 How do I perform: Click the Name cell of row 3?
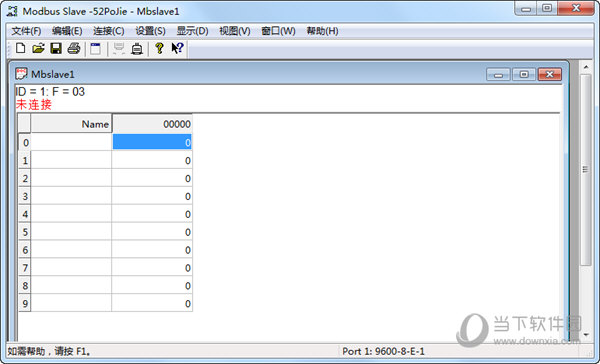(71, 196)
